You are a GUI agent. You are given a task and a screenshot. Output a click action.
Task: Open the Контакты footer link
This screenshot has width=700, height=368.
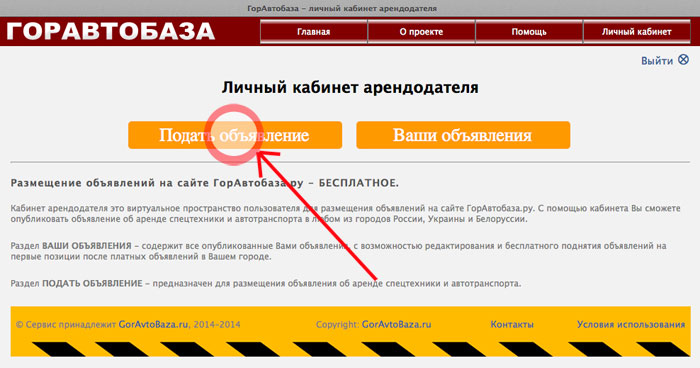(512, 325)
